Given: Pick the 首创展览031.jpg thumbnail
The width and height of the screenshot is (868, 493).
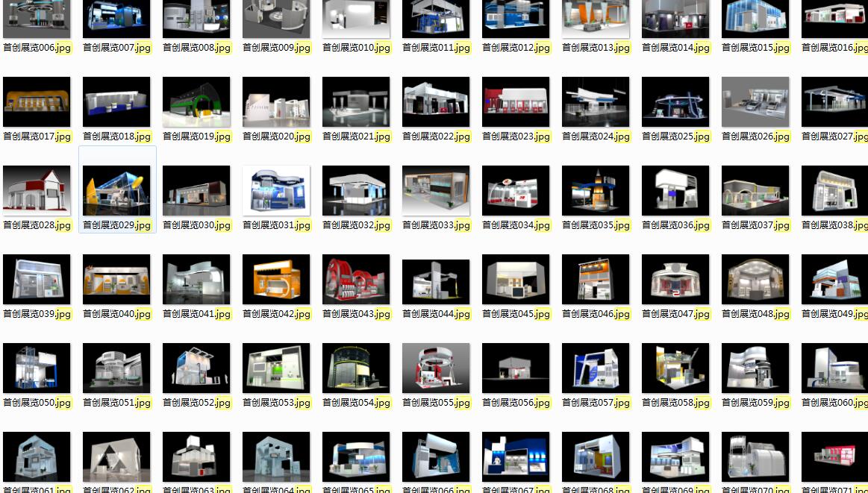Looking at the screenshot, I should [x=276, y=190].
